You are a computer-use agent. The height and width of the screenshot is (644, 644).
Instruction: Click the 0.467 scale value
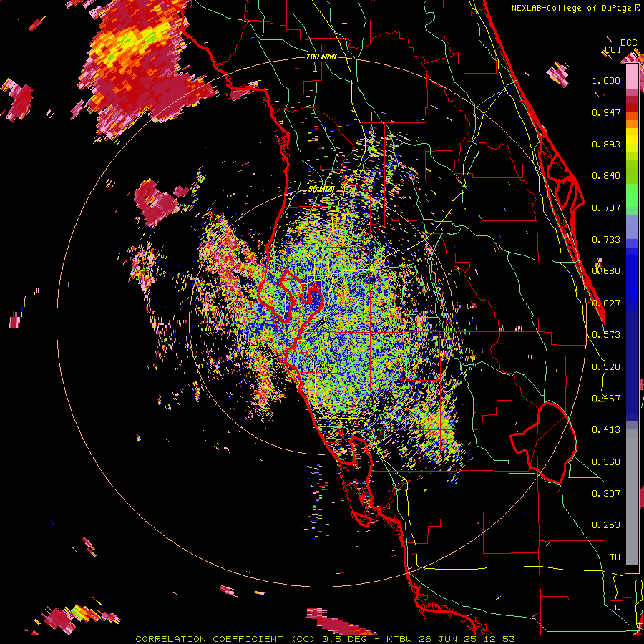pyautogui.click(x=606, y=399)
